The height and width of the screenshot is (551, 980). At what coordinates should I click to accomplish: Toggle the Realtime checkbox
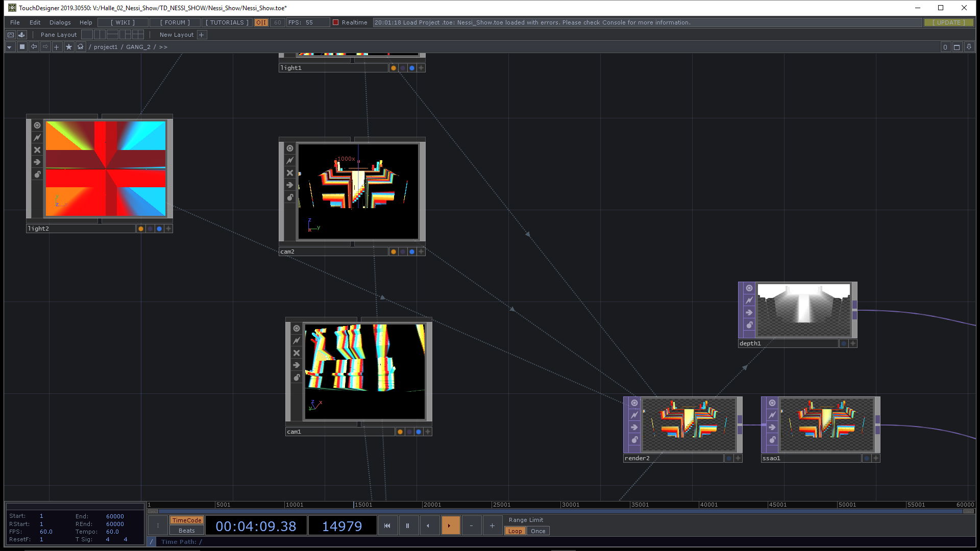coord(336,22)
